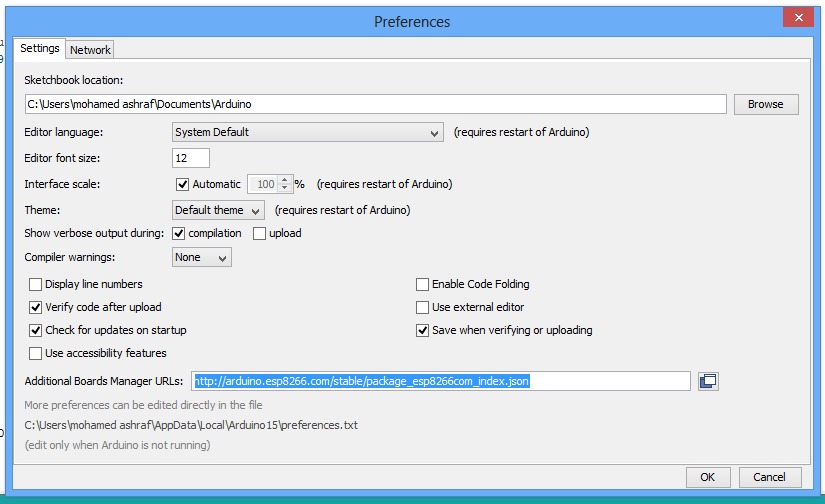The height and width of the screenshot is (504, 825).
Task: Click the Additional Boards Manager URLs field
Action: (x=441, y=381)
